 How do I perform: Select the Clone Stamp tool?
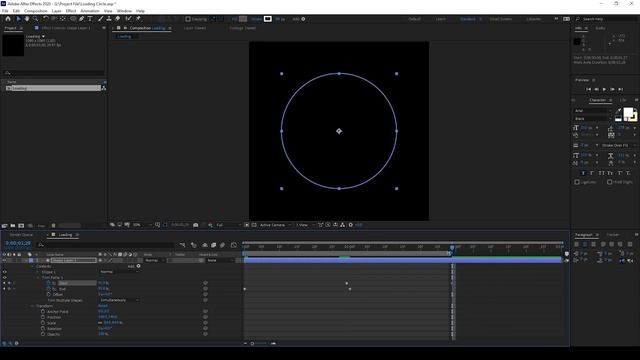pos(109,19)
